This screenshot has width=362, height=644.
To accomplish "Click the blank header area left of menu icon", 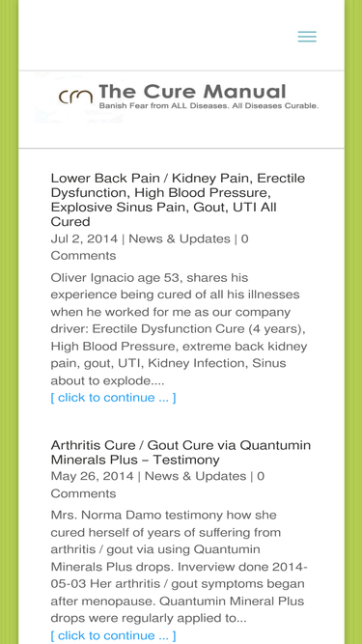I will [x=156, y=36].
